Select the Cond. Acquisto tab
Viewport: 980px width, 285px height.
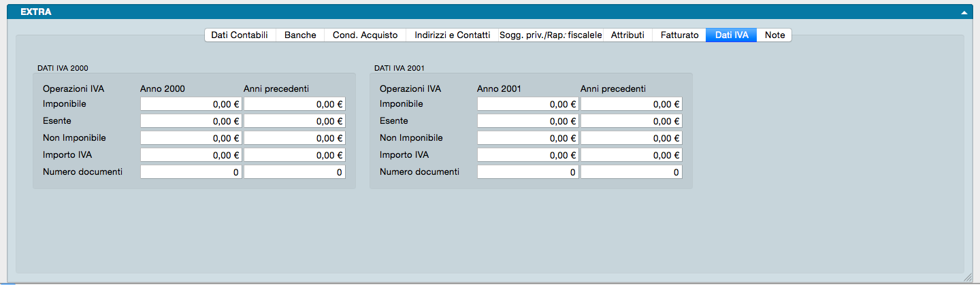(365, 35)
